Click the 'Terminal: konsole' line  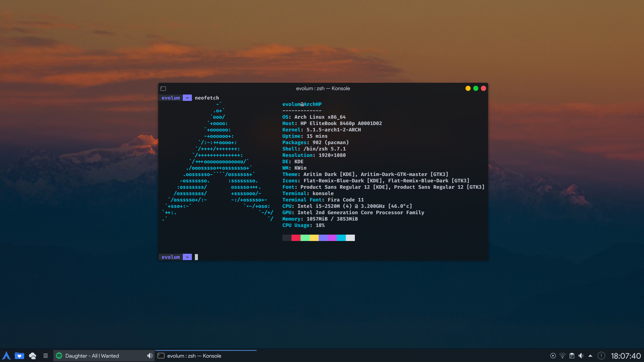308,193
